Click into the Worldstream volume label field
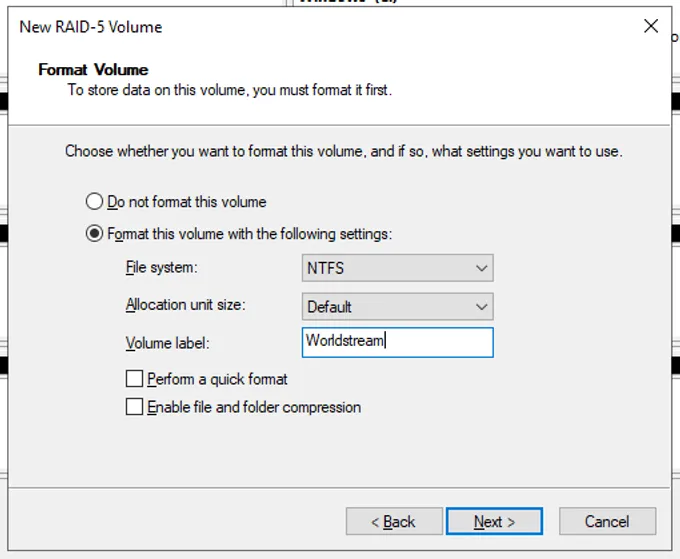Screen dimensions: 680x559 398,342
